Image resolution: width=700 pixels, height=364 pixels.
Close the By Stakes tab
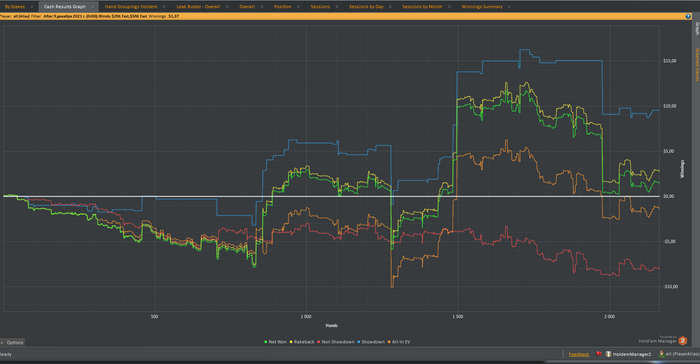[x=32, y=7]
